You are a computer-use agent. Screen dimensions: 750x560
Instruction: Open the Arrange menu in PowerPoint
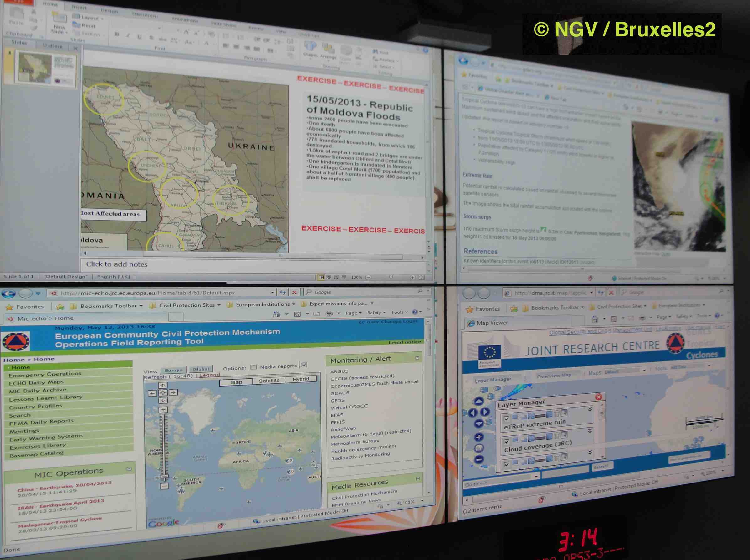pos(328,52)
